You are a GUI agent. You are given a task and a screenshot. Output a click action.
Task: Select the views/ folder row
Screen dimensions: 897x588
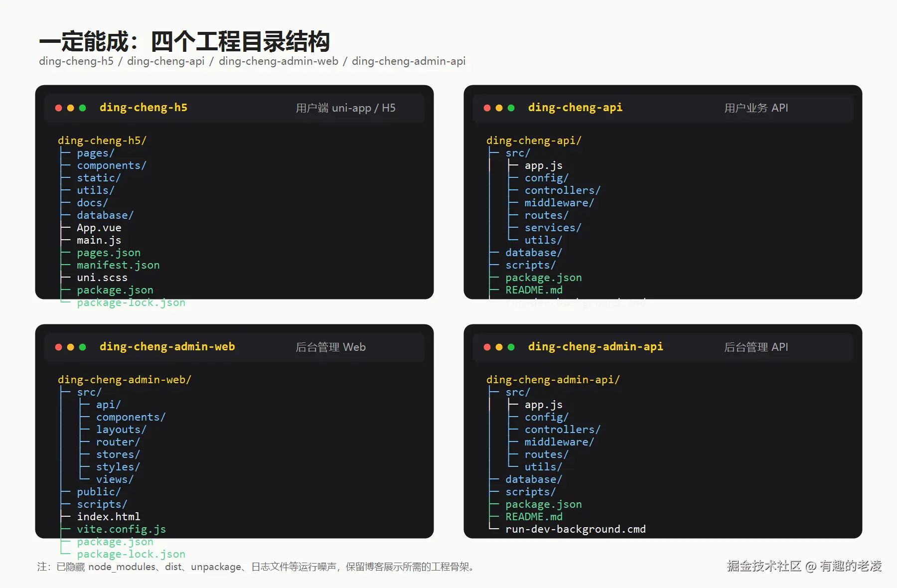(x=115, y=480)
